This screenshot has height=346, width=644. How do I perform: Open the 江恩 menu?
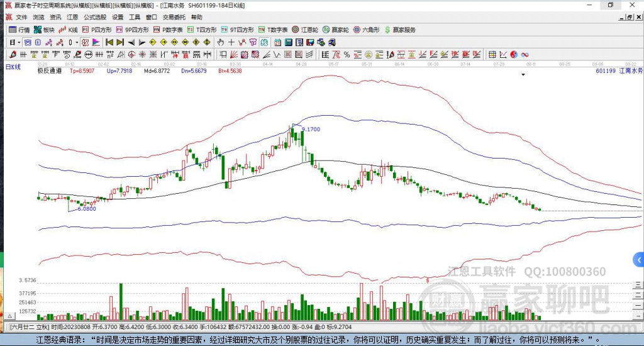click(72, 17)
